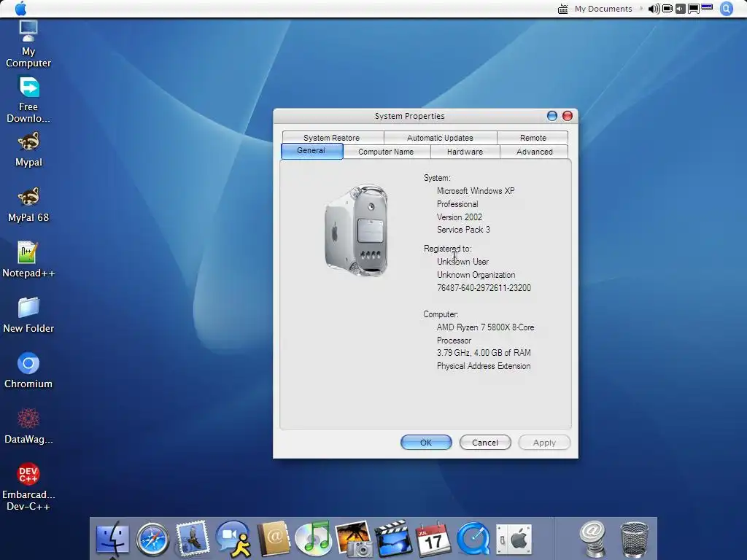Viewport: 747px width, 560px height.
Task: Click the text Microsoft Windows XP
Action: click(476, 190)
